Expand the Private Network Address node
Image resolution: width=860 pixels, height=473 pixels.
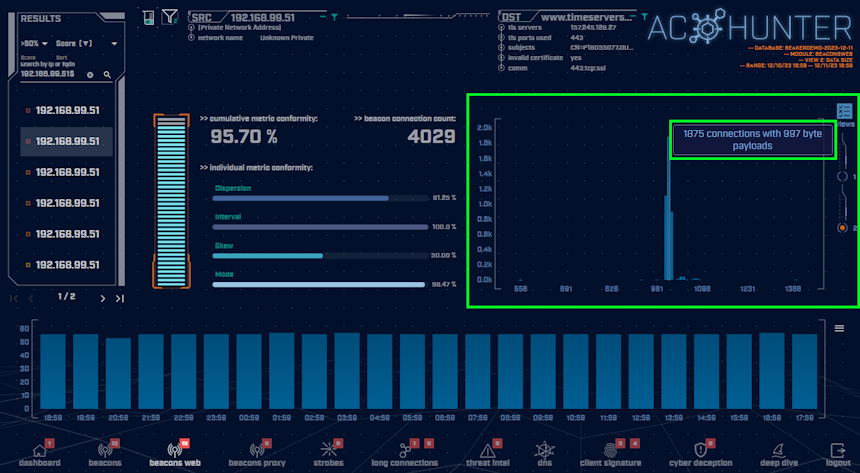click(191, 27)
